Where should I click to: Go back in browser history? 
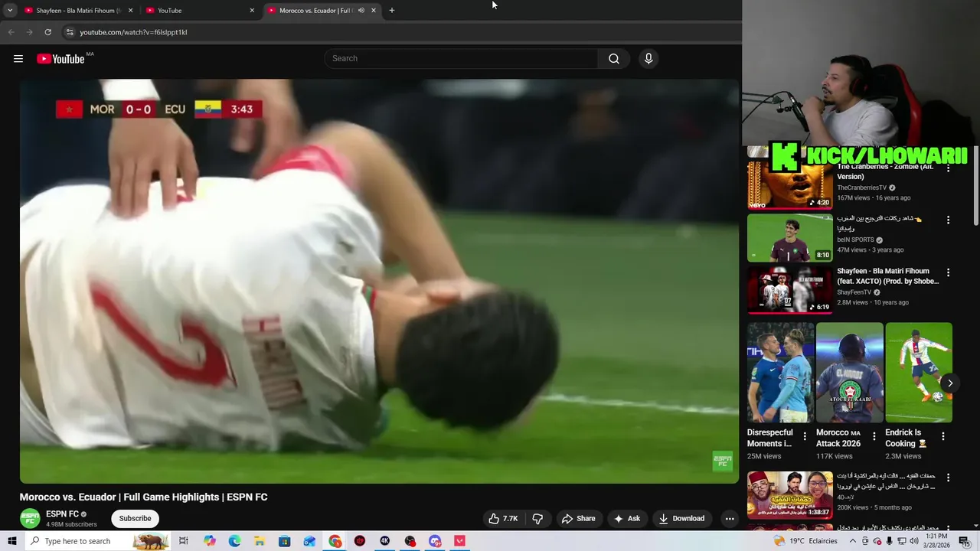coord(11,32)
